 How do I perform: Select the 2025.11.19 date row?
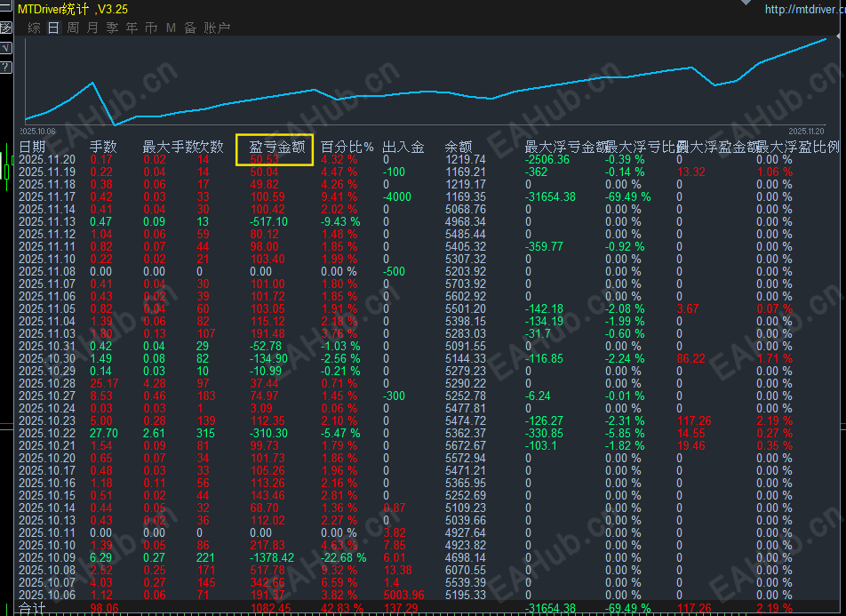47,172
